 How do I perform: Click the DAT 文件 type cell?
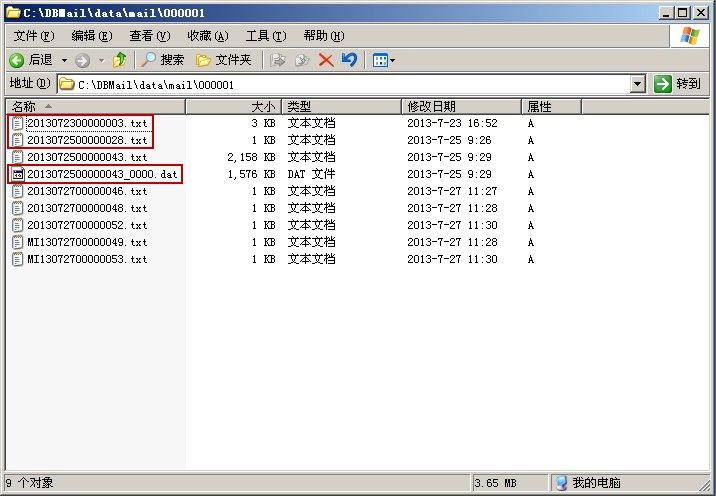click(x=311, y=174)
